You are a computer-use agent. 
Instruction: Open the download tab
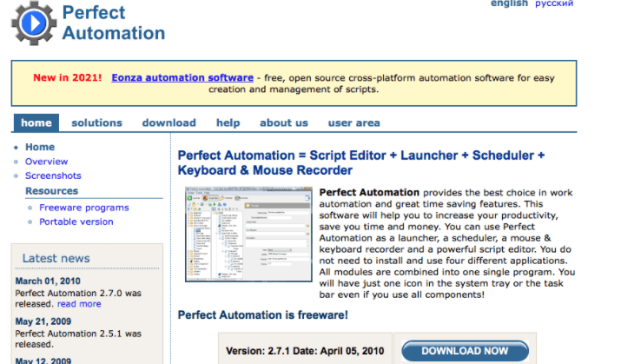pos(169,122)
